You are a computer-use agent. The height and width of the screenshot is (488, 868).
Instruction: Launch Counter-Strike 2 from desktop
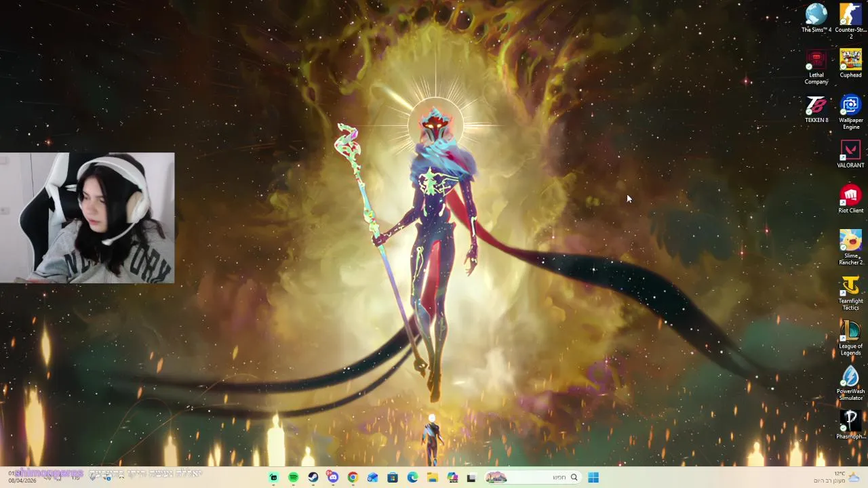point(850,22)
